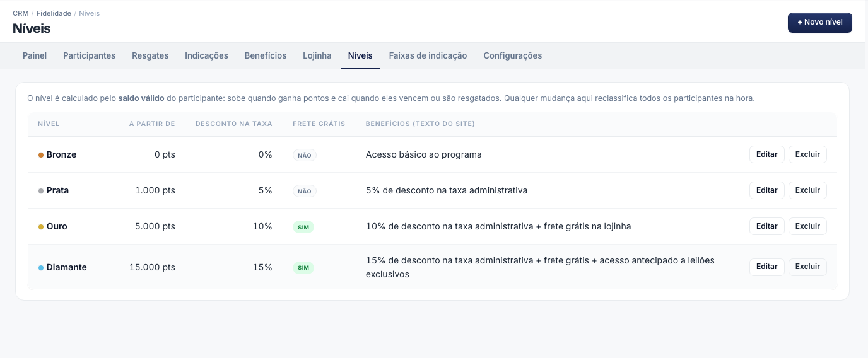Viewport: 868px width, 358px height.
Task: Click the Diamante blue color dot
Action: point(41,268)
